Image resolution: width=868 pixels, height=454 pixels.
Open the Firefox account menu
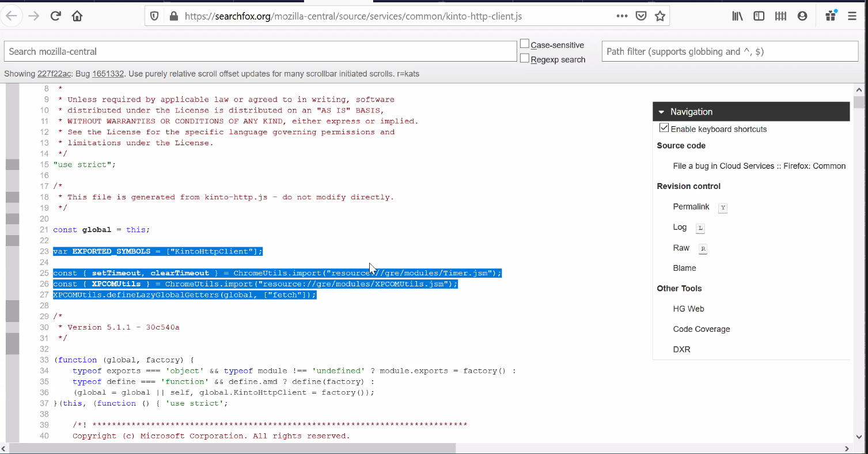802,16
